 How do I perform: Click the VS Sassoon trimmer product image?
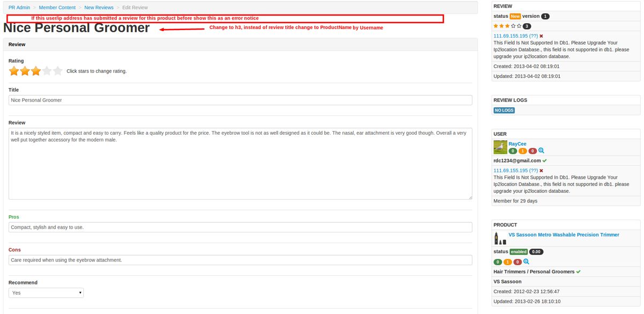tap(500, 238)
